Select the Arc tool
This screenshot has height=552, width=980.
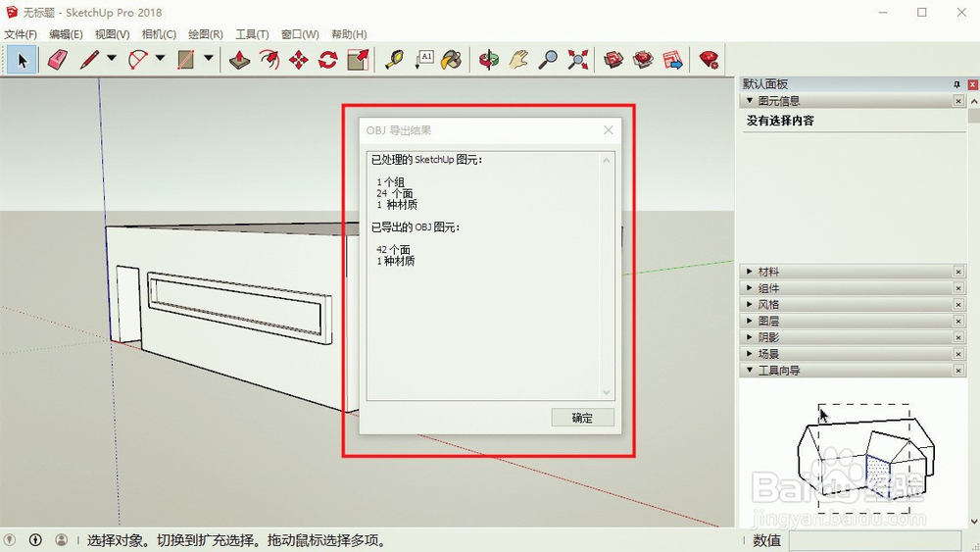pos(137,60)
